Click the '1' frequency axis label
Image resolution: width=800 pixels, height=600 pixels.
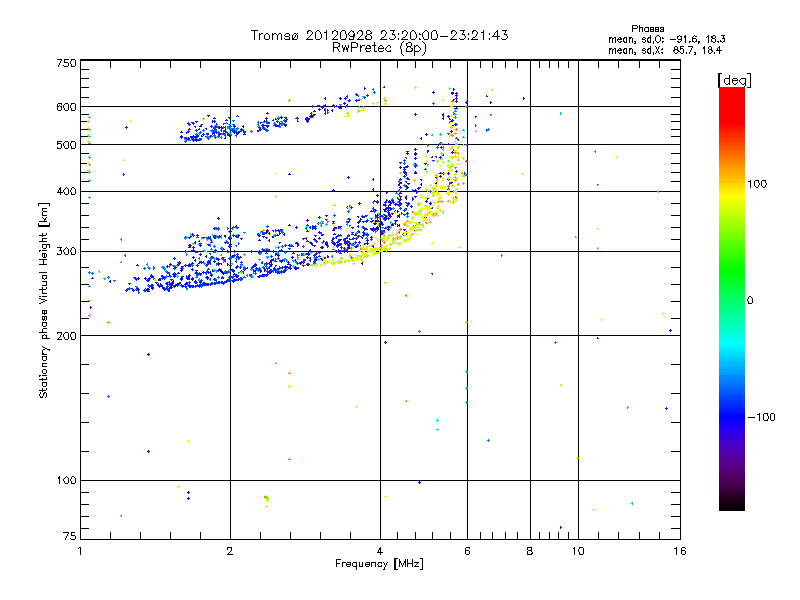pyautogui.click(x=80, y=551)
